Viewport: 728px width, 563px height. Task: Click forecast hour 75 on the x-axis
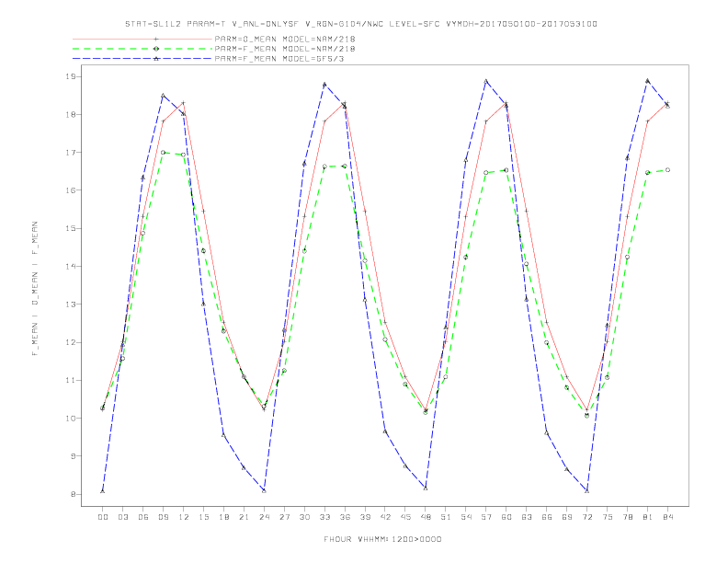pos(608,517)
